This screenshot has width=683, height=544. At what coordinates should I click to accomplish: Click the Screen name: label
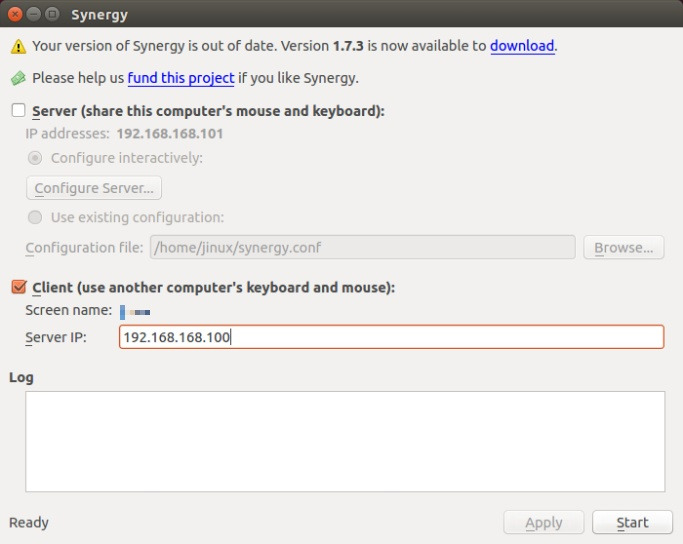point(68,310)
